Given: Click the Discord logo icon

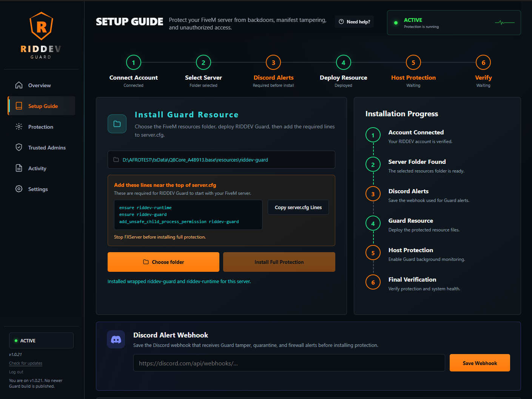Looking at the screenshot, I should pos(116,339).
